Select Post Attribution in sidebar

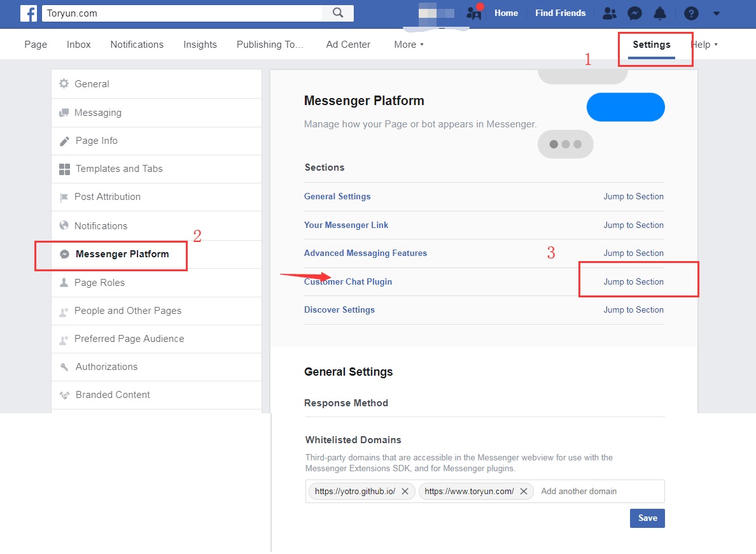(156, 197)
